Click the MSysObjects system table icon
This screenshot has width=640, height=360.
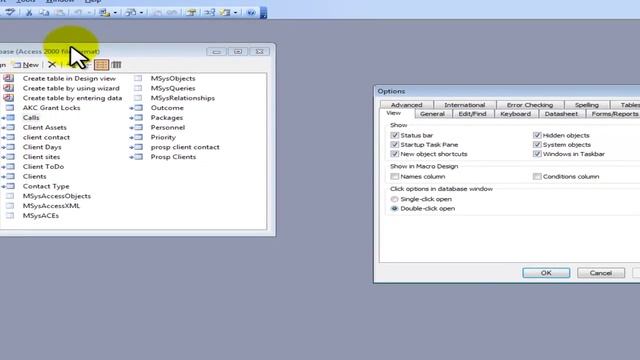[x=138, y=78]
